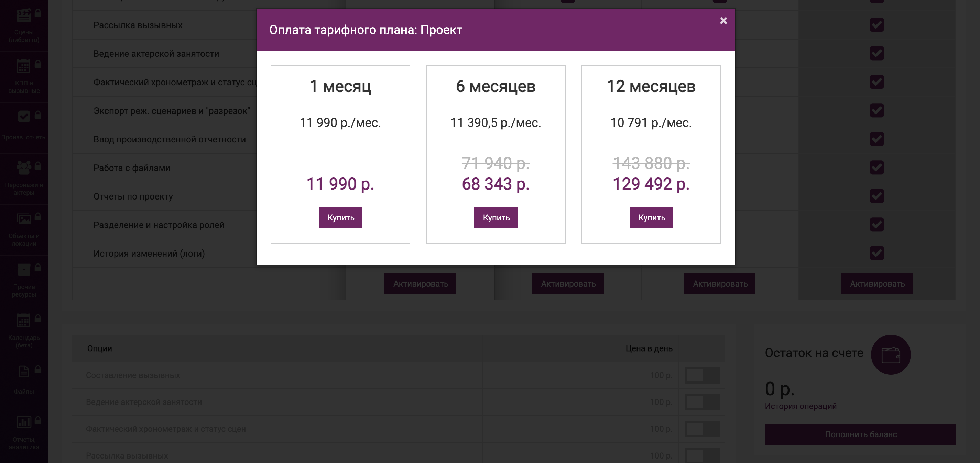Open Сцены (либретто) sidebar icon
Viewport: 980px width, 463px height.
coord(24,16)
